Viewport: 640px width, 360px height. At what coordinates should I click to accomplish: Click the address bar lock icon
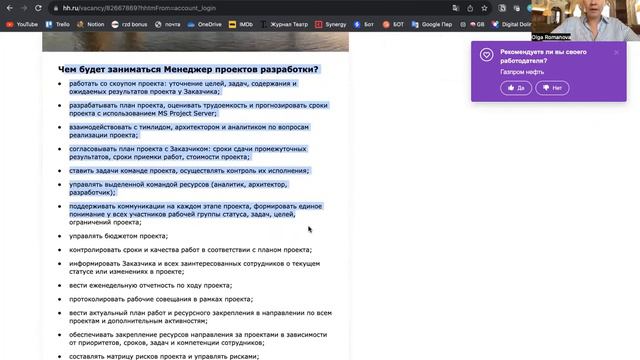pyautogui.click(x=56, y=8)
